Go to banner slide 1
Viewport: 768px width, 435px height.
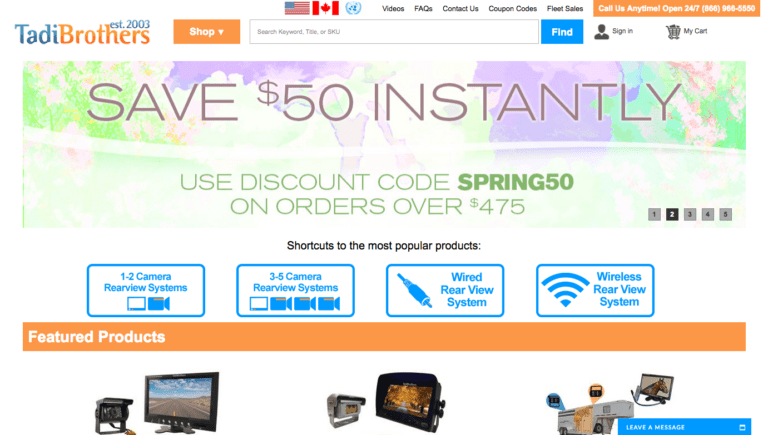pos(654,214)
